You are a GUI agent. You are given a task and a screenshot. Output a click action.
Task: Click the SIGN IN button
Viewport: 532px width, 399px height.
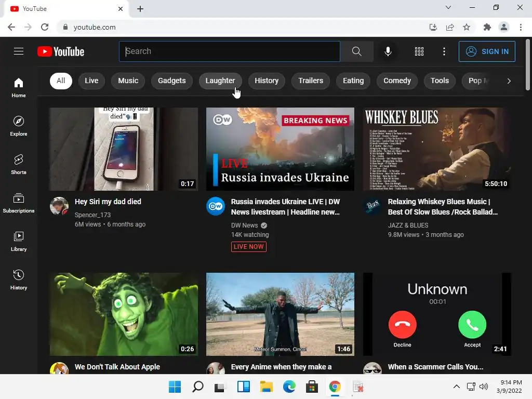487,51
